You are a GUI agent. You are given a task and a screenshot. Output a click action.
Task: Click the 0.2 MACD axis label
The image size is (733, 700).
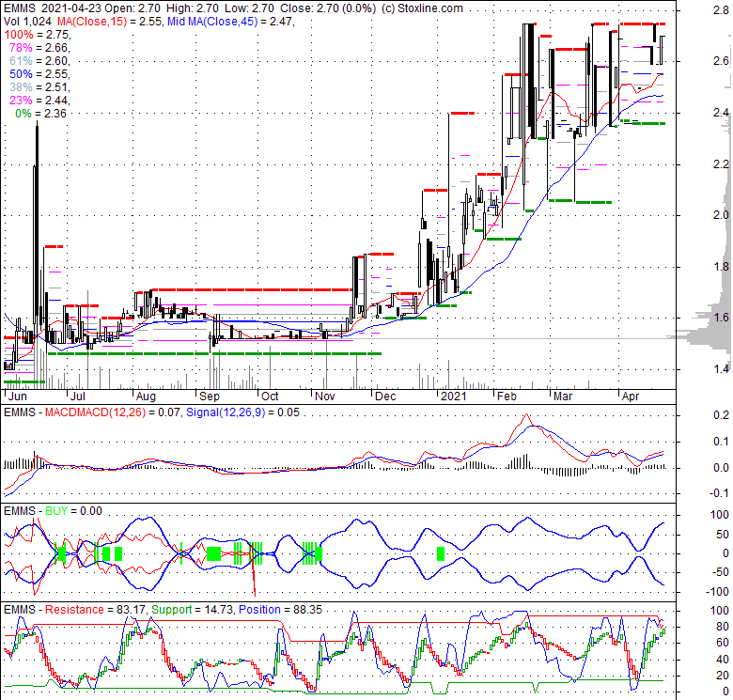click(x=721, y=415)
